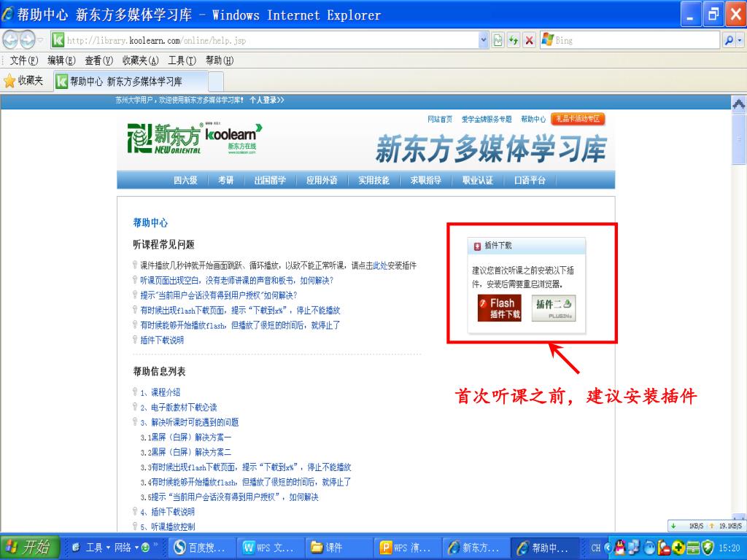Screen dimensions: 747x560
Task: Open the 文件(F) menu
Action: click(x=24, y=61)
